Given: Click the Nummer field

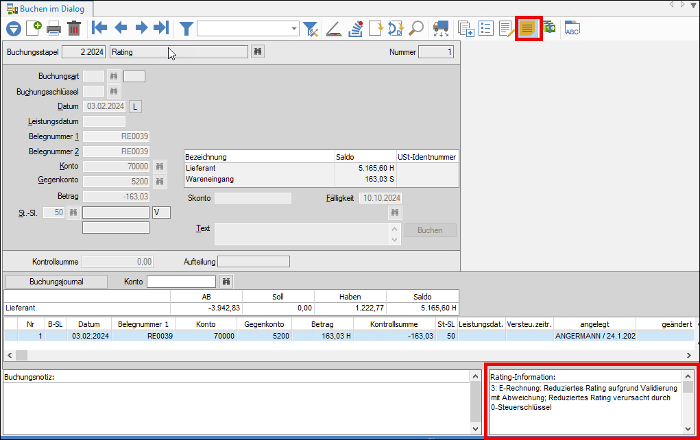Looking at the screenshot, I should pyautogui.click(x=436, y=52).
